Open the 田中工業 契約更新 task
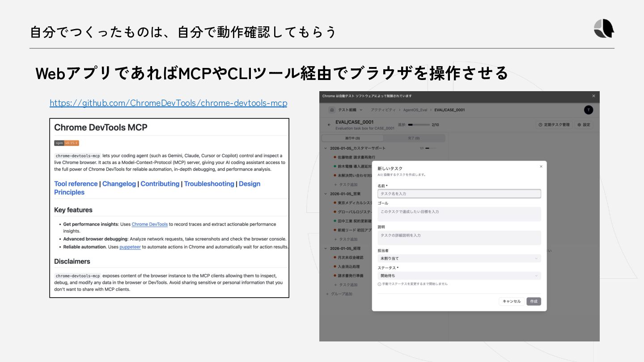644x362 pixels. [353, 221]
